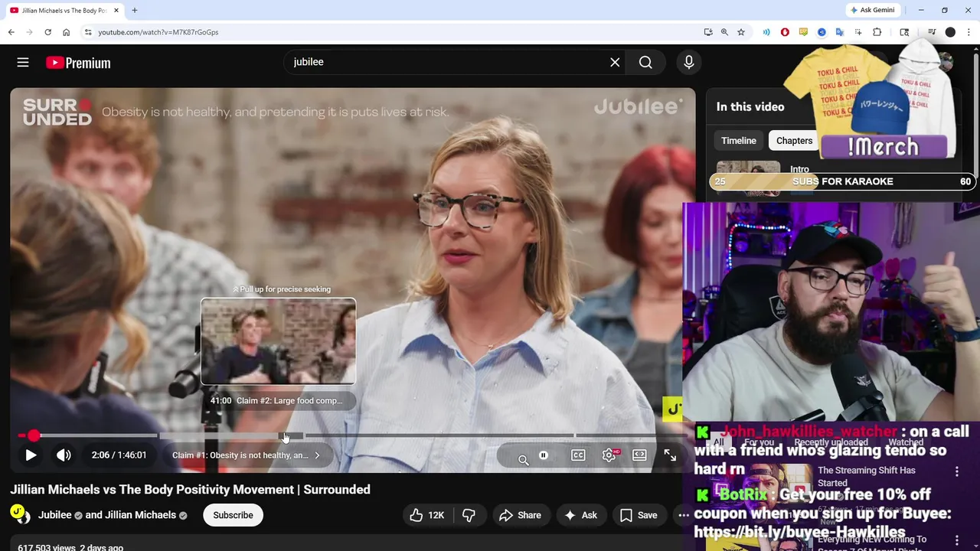Open the browser zoom magnifier icon
Screen dimensions: 980x551
[724, 32]
